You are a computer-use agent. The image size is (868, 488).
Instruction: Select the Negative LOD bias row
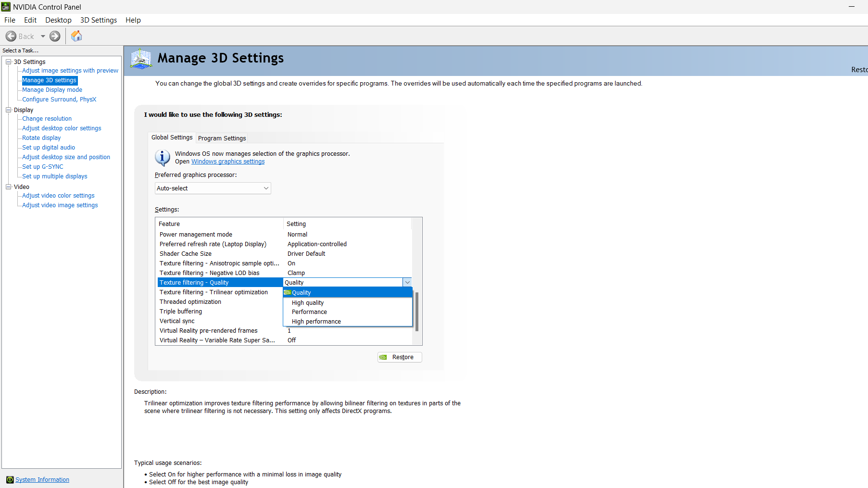(285, 273)
